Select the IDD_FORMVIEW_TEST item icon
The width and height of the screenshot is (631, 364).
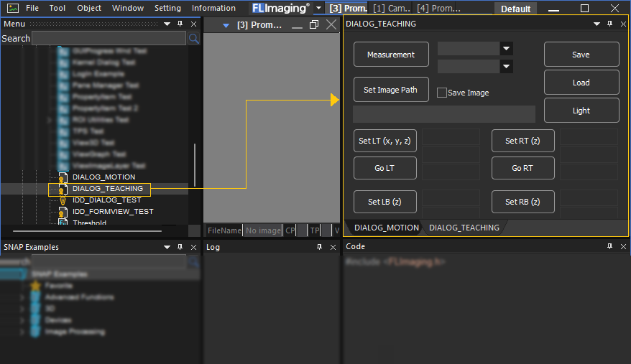tap(63, 212)
